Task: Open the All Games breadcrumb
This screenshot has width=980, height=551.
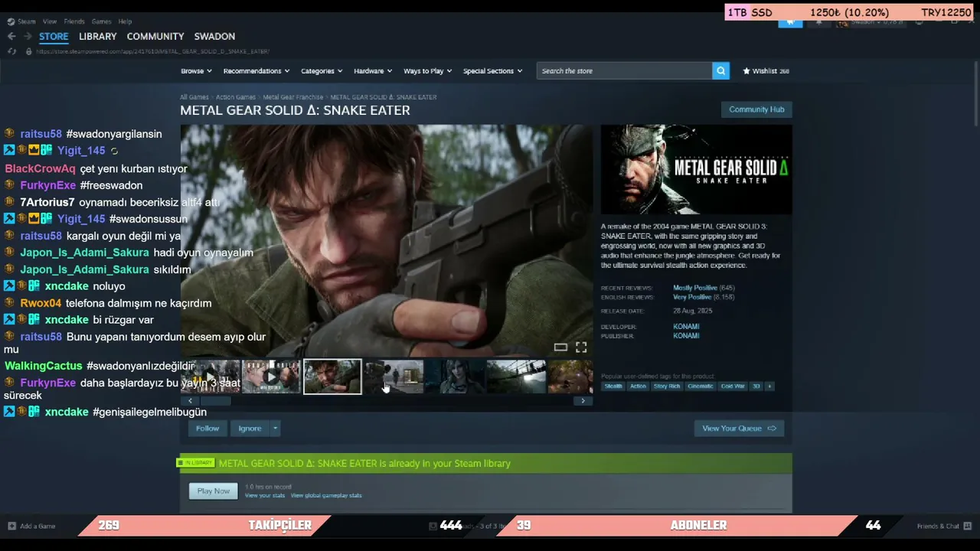Action: pyautogui.click(x=194, y=97)
